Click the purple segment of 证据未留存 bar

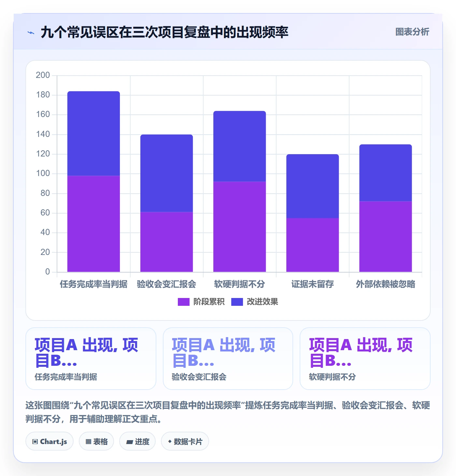pos(312,245)
